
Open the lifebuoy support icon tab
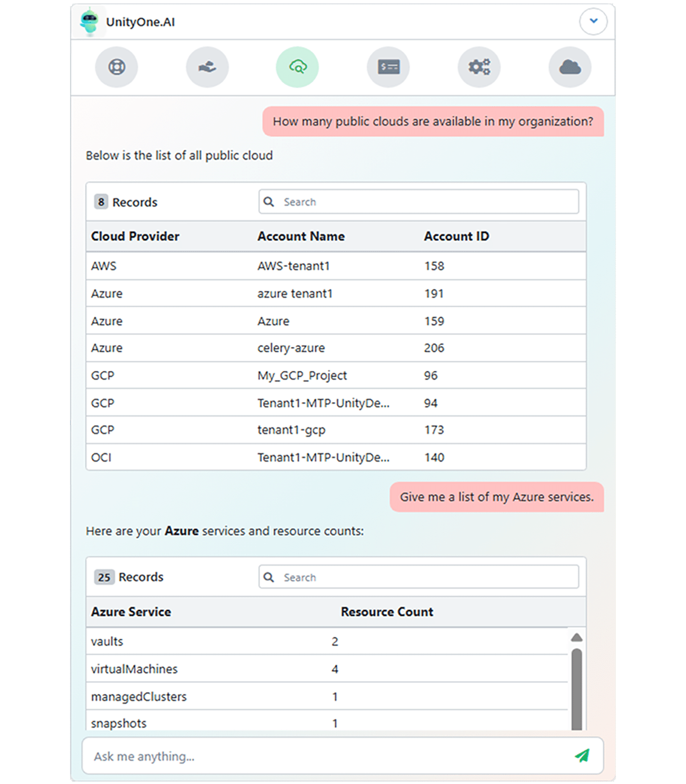(117, 67)
